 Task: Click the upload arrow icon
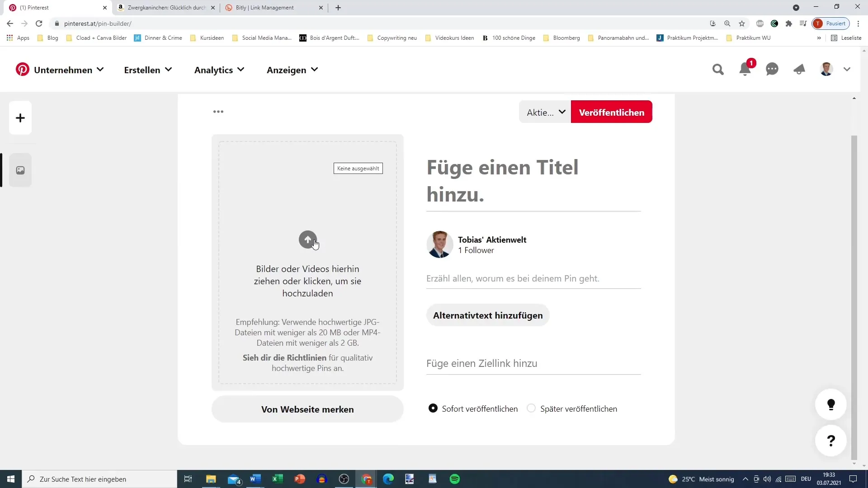click(x=308, y=239)
